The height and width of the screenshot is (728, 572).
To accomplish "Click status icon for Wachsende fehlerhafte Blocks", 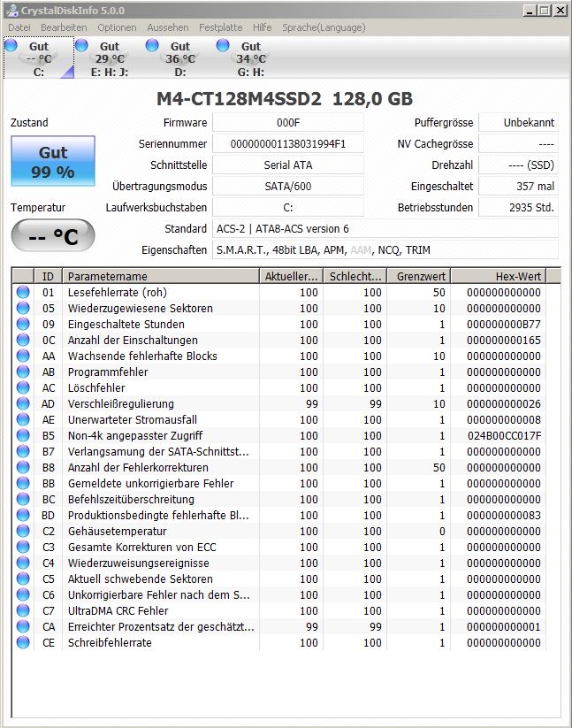I will [x=23, y=356].
